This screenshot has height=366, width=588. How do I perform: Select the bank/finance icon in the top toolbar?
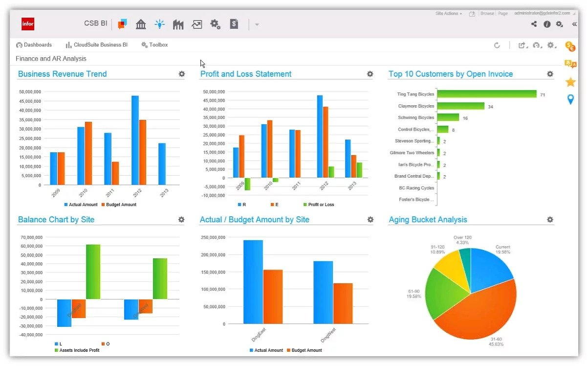pos(141,23)
